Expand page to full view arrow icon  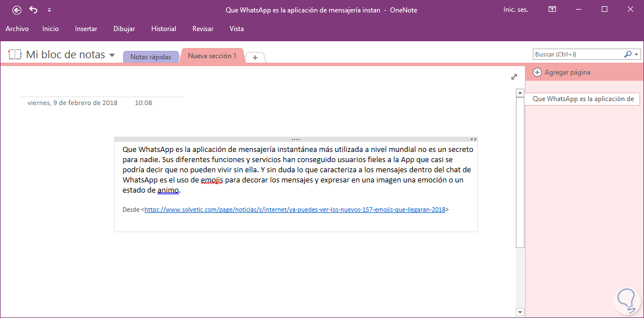click(514, 77)
